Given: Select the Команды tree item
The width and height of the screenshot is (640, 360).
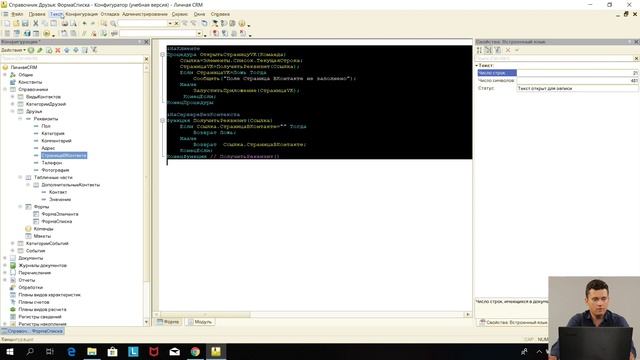Looking at the screenshot, I should 43,229.
